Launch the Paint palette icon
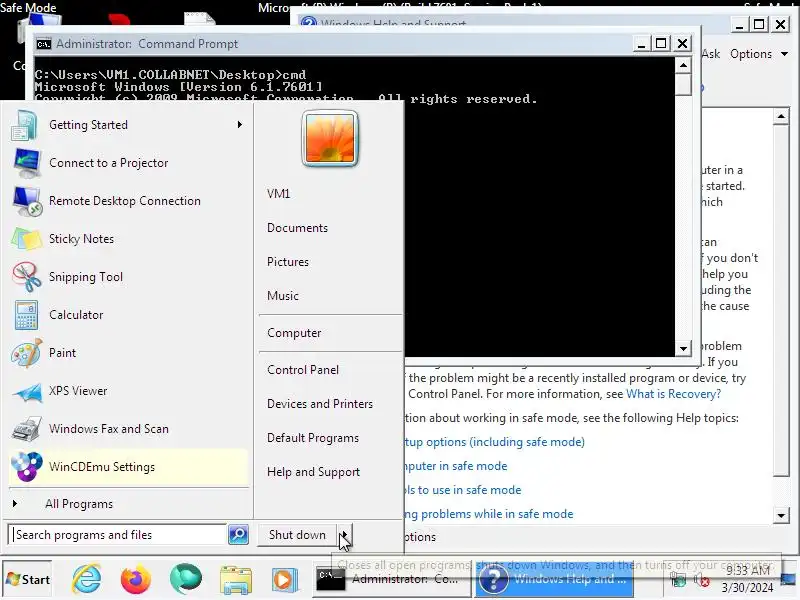 (x=27, y=353)
